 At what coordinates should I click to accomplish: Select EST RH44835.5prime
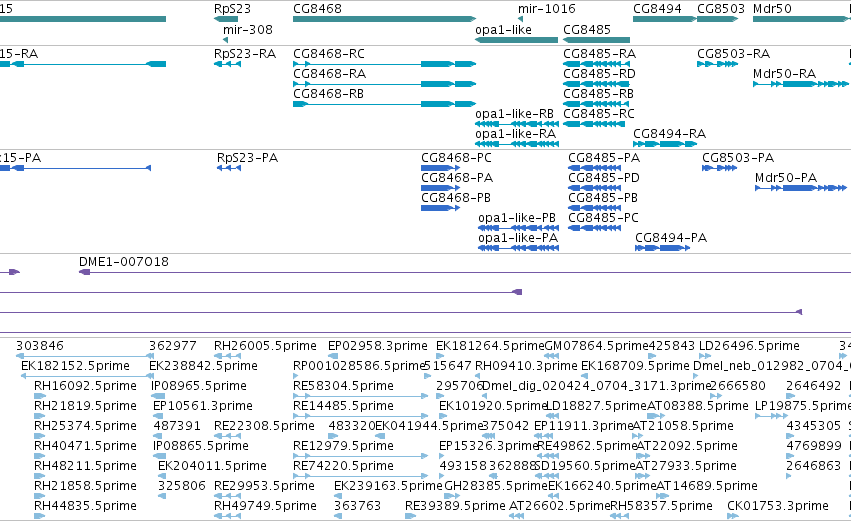pyautogui.click(x=85, y=506)
